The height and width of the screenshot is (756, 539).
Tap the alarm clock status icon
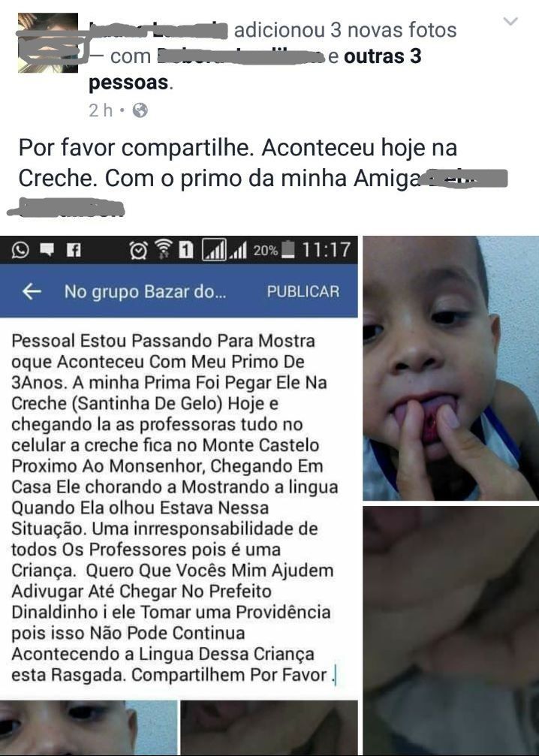coord(139,250)
